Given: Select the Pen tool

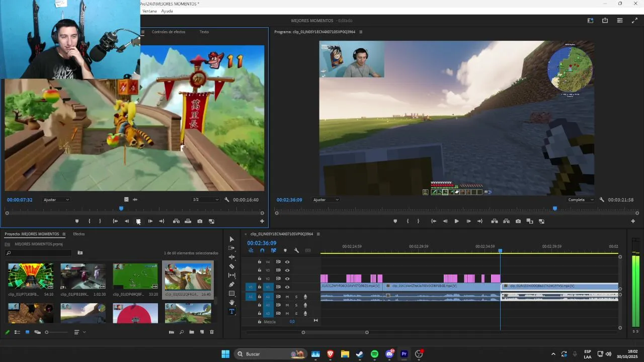Looking at the screenshot, I should [231, 284].
